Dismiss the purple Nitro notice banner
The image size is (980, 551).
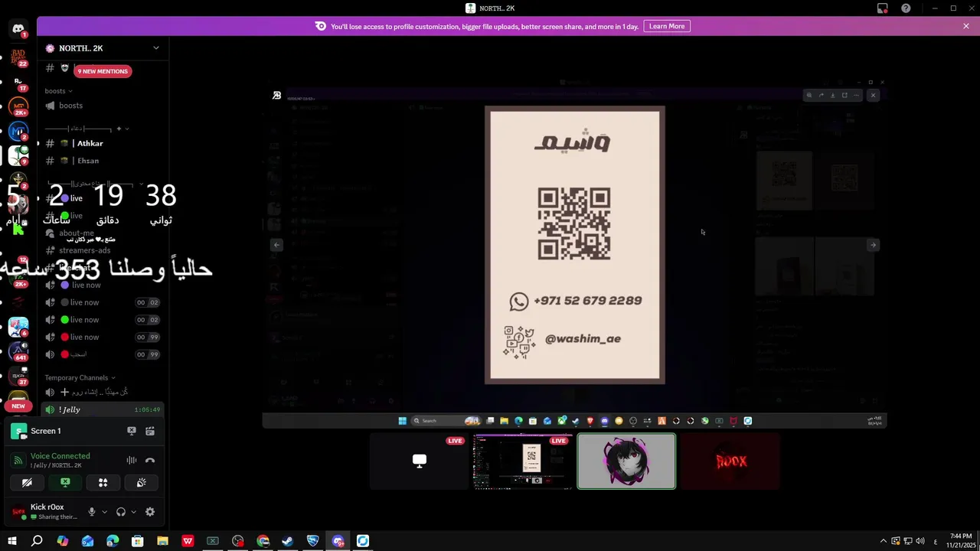pos(966,26)
